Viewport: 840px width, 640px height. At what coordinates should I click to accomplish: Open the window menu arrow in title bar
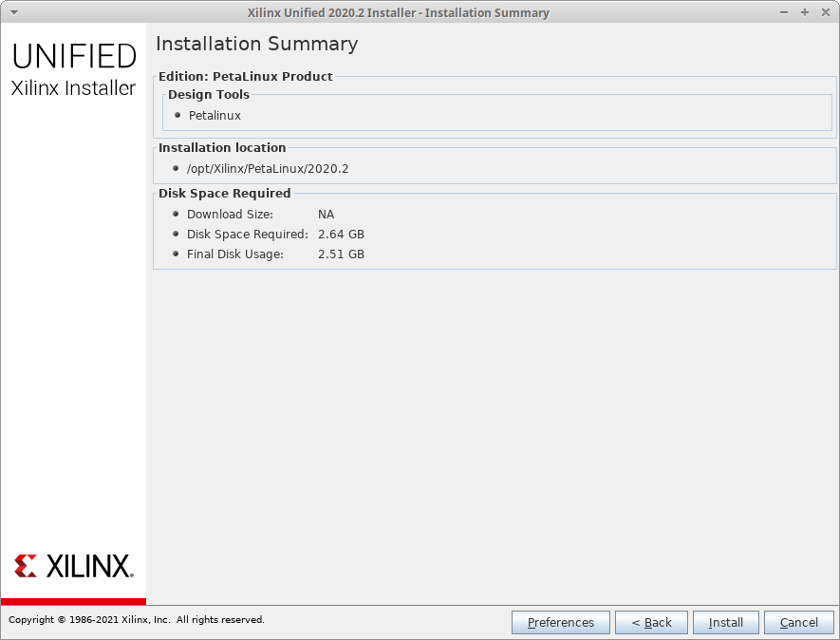point(13,12)
